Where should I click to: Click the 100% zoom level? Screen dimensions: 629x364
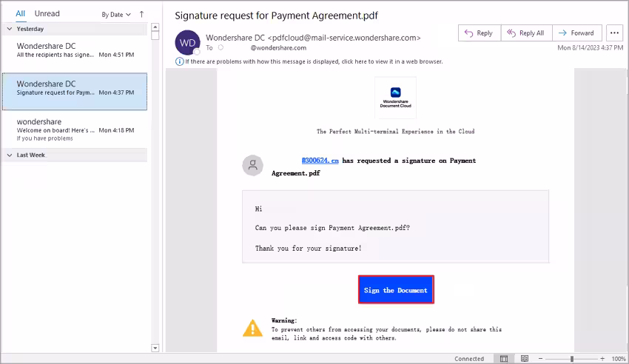click(619, 358)
